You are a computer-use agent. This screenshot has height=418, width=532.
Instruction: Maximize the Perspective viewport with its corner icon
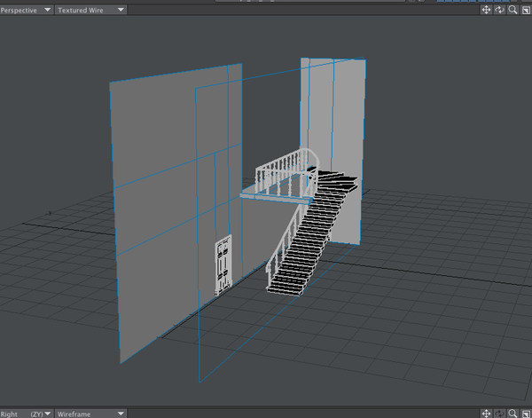[x=526, y=10]
